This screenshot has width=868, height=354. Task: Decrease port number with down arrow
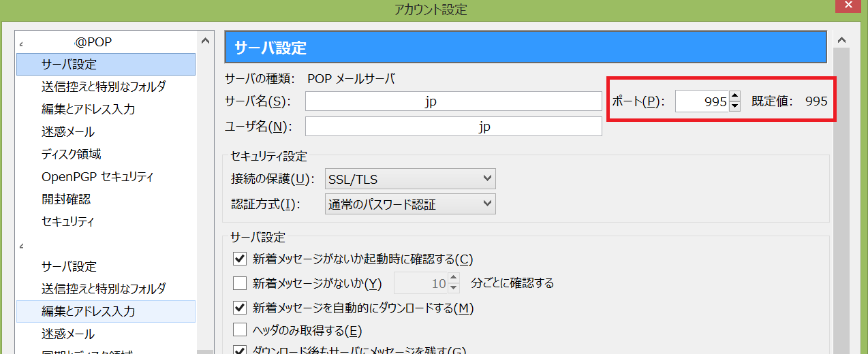coord(734,106)
